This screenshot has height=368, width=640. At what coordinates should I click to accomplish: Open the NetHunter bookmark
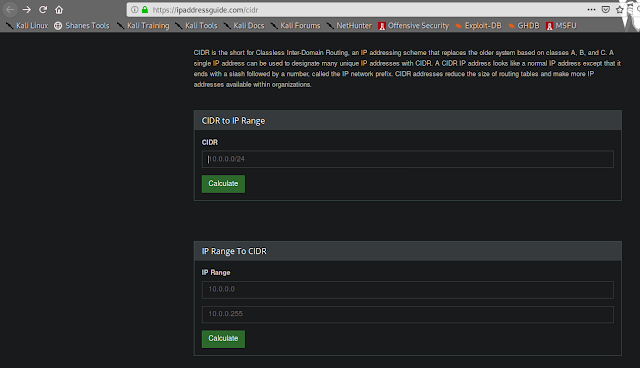[x=349, y=26]
